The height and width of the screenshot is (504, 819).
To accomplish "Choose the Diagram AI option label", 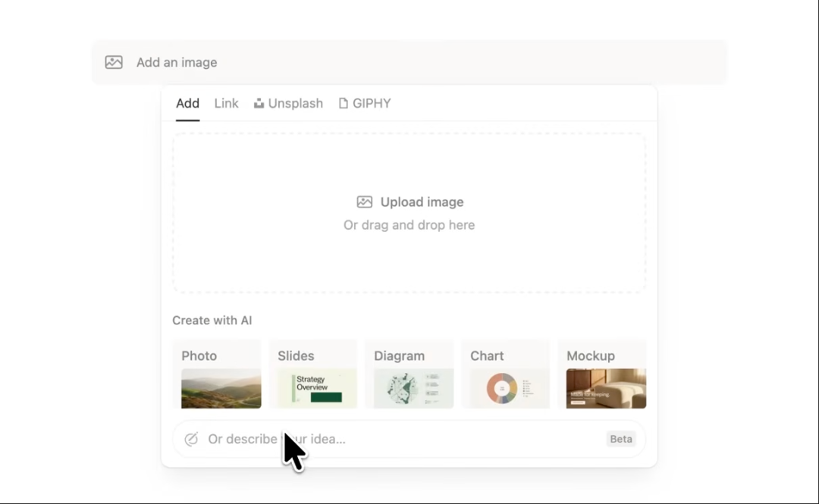I will [x=399, y=356].
